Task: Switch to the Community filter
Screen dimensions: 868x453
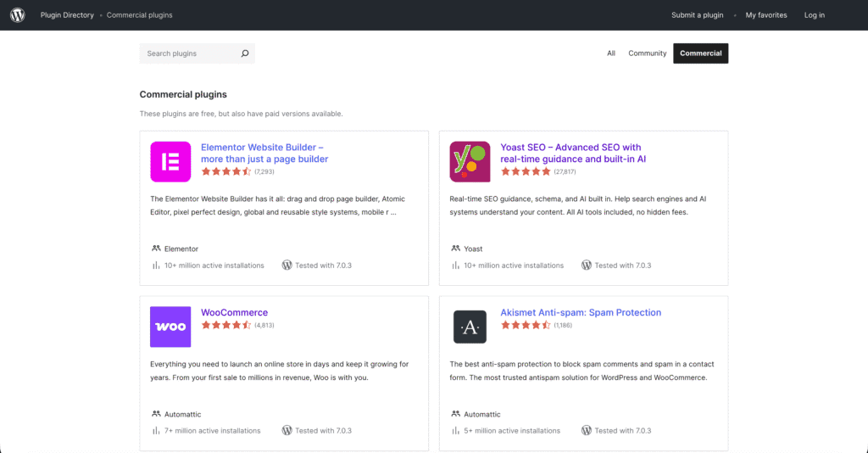Action: click(647, 53)
